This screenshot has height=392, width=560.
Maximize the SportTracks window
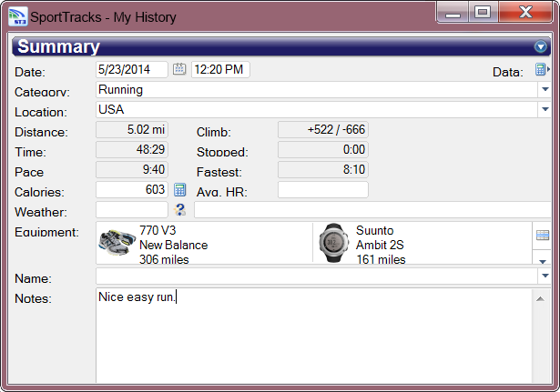[x=483, y=13]
